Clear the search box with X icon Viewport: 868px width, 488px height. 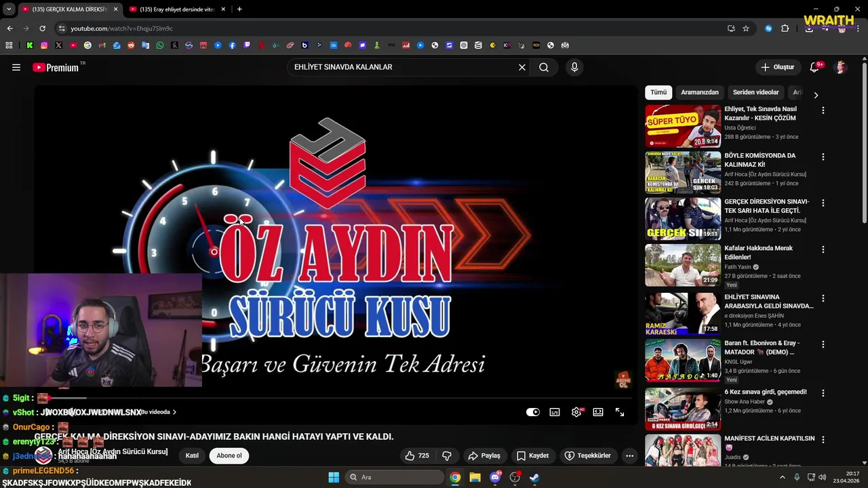tap(522, 67)
